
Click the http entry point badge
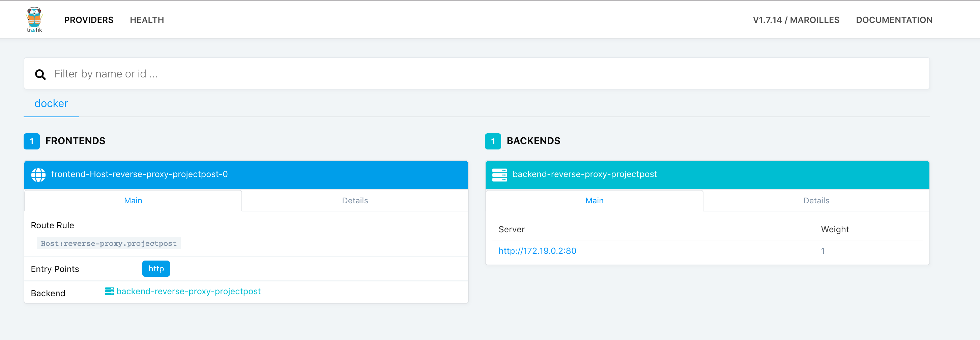pyautogui.click(x=156, y=269)
